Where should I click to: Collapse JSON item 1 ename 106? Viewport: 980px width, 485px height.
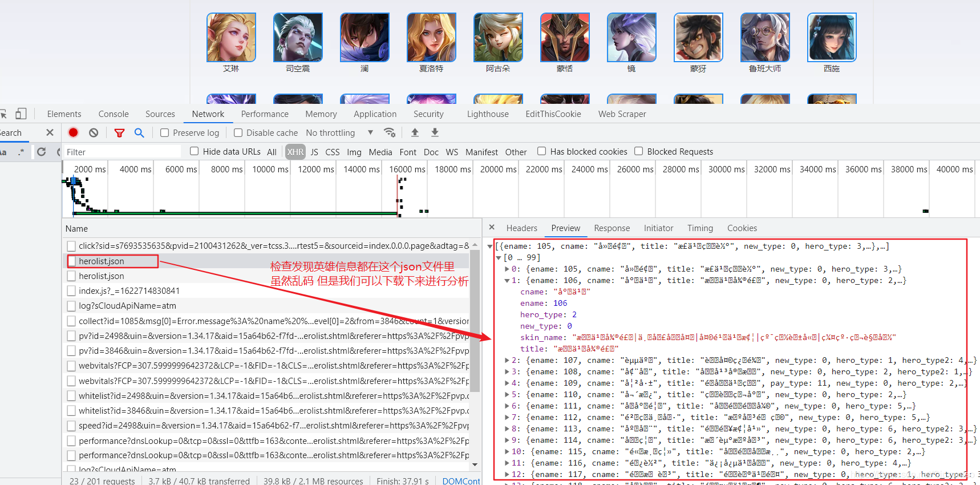(507, 280)
